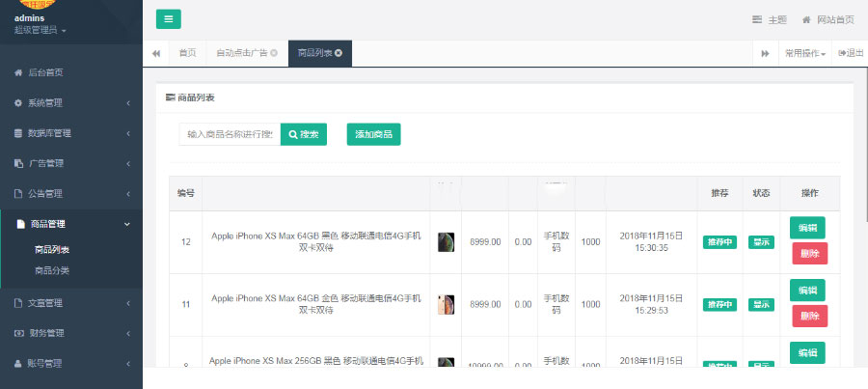Screen dimensions: 868x389
Task: Click the 添加商品 button
Action: (373, 134)
